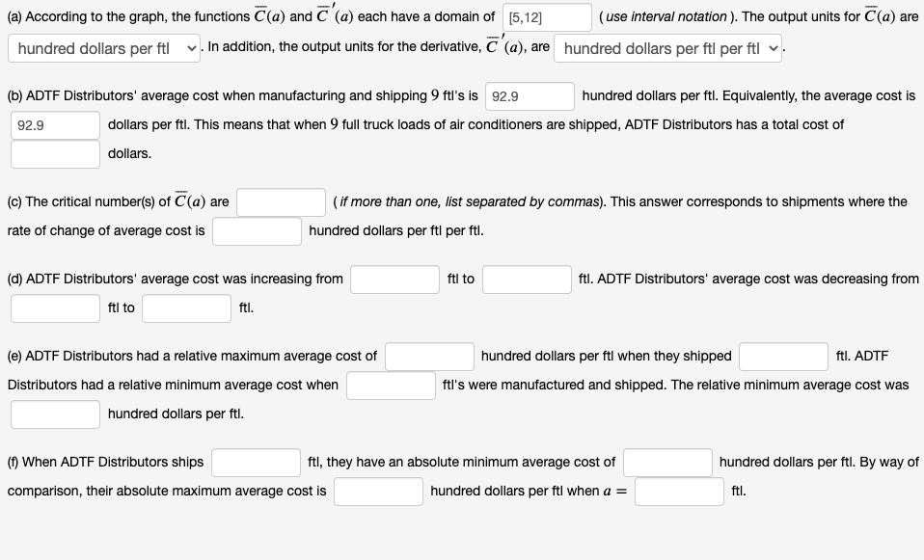Select the increasing to ftl field in (d)
This screenshot has width=924, height=560.
click(527, 279)
